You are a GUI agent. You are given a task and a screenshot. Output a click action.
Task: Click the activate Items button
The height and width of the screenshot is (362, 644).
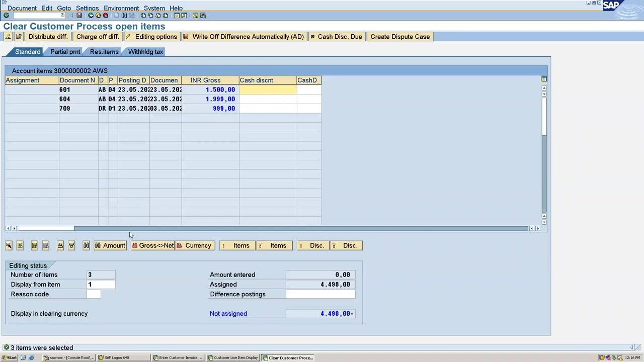[237, 245]
